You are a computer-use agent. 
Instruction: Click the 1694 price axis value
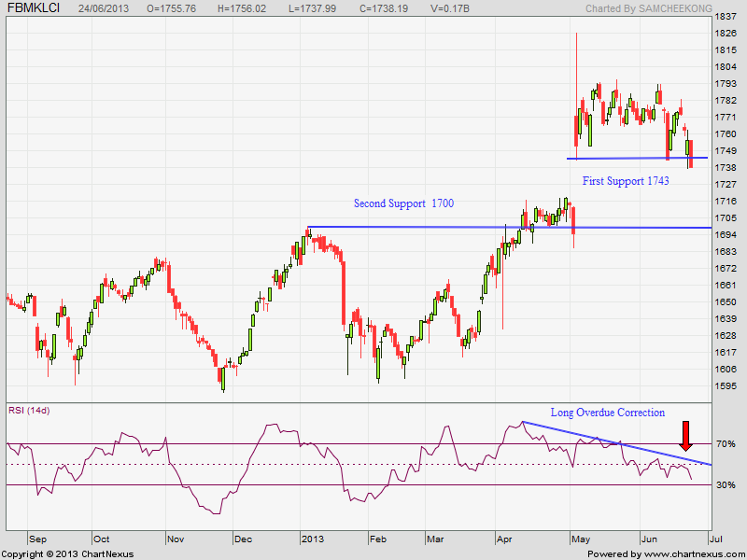click(726, 235)
